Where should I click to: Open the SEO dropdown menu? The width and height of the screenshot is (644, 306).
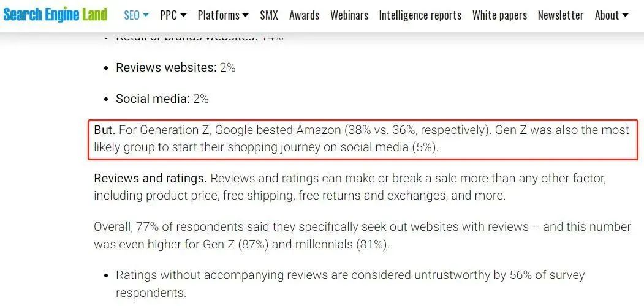[136, 15]
